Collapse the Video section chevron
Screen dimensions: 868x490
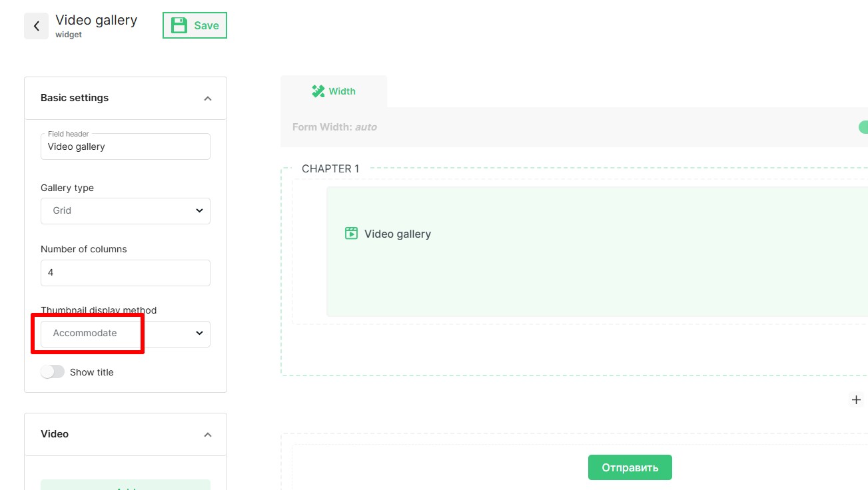[207, 435]
